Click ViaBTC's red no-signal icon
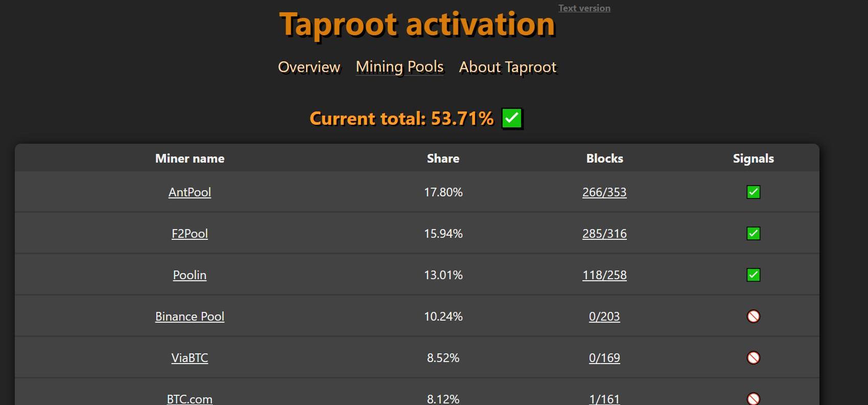This screenshot has height=405, width=868. [x=753, y=358]
